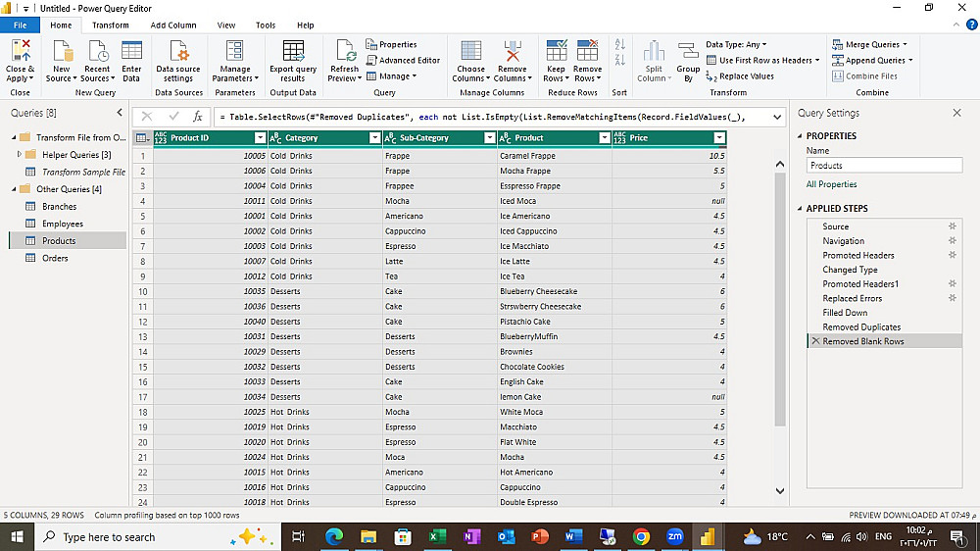
Task: Click the Remove Rows icon
Action: (587, 51)
